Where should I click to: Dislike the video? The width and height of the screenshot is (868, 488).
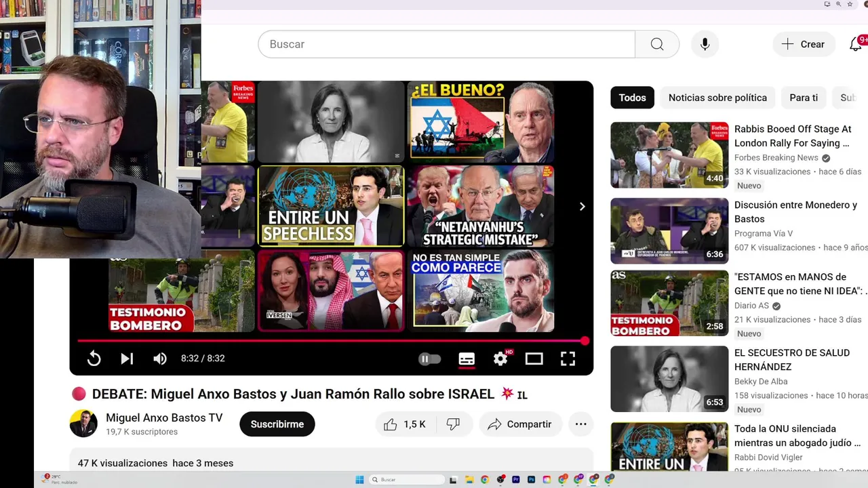(453, 424)
